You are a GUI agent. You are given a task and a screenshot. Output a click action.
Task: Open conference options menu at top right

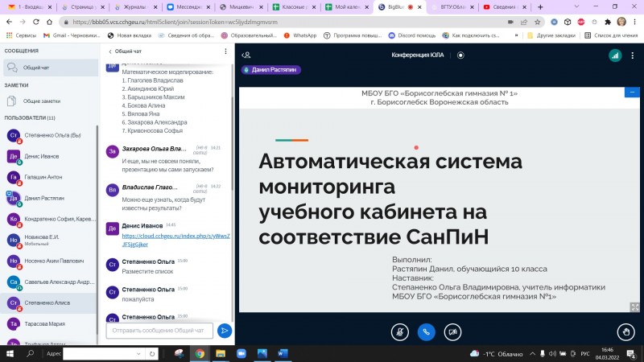(633, 56)
